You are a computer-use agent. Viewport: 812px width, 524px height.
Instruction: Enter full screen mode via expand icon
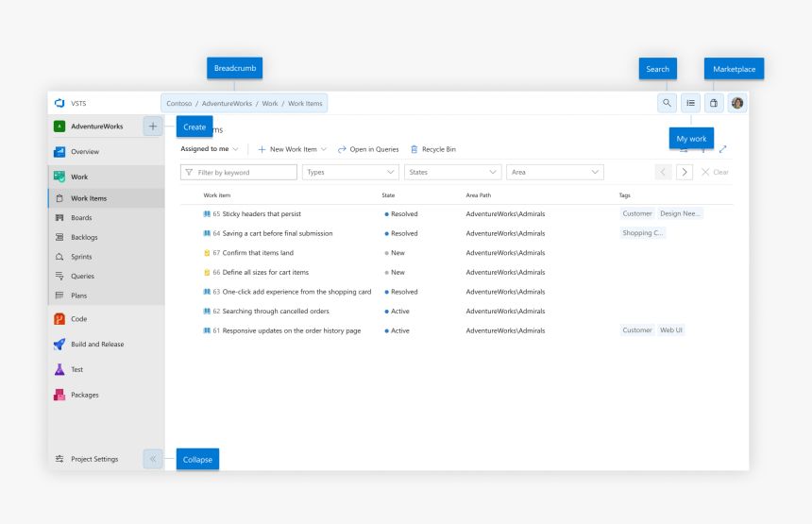pos(723,149)
